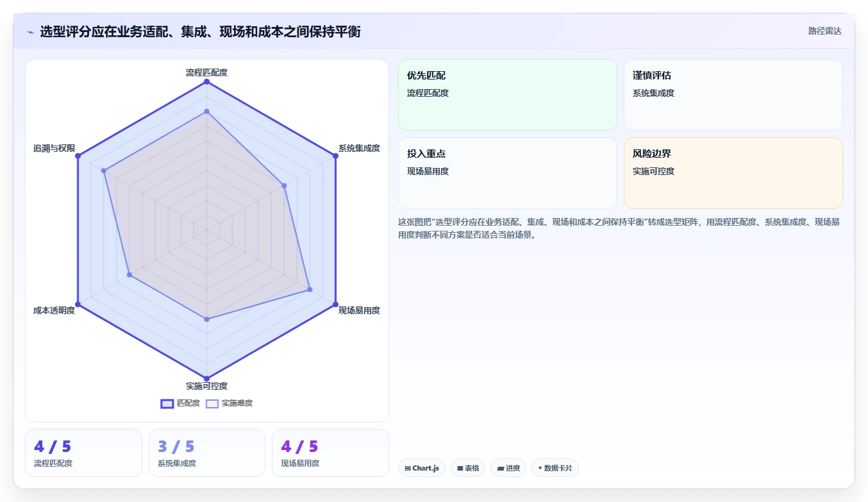This screenshot has height=502, width=868.
Task: Click the inner 实施难度 point on 实施可控度 axis
Action: [206, 319]
